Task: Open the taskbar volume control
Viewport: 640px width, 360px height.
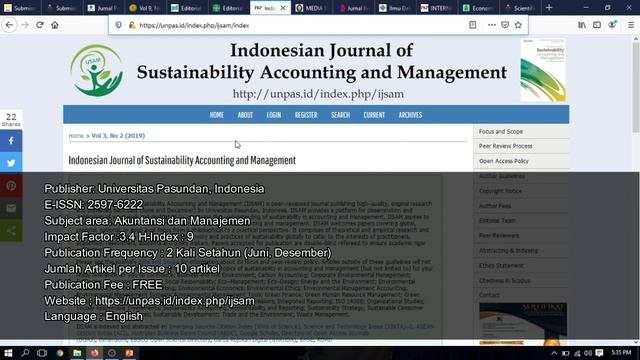Action: point(588,353)
